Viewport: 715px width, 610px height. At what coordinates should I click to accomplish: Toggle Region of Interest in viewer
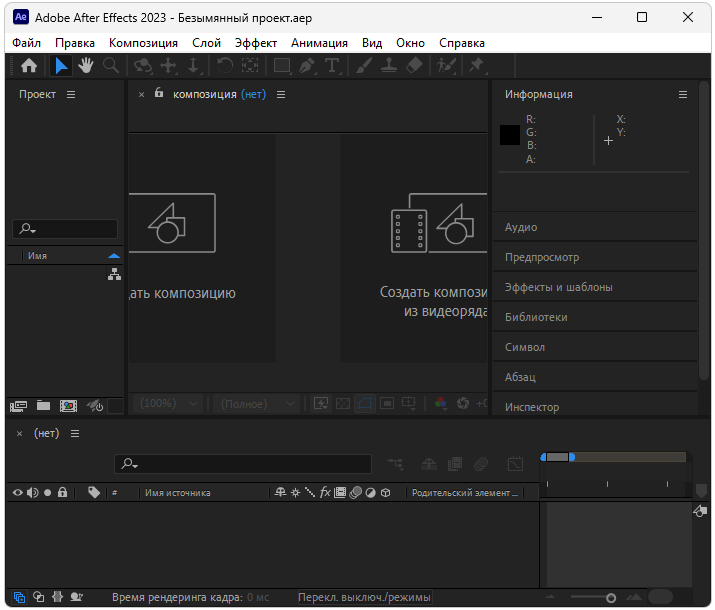[x=387, y=403]
